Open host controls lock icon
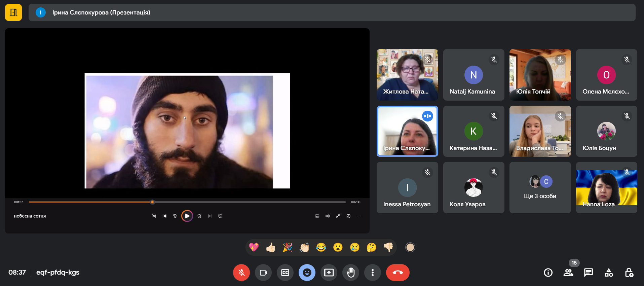The width and height of the screenshot is (644, 286). pos(629,273)
